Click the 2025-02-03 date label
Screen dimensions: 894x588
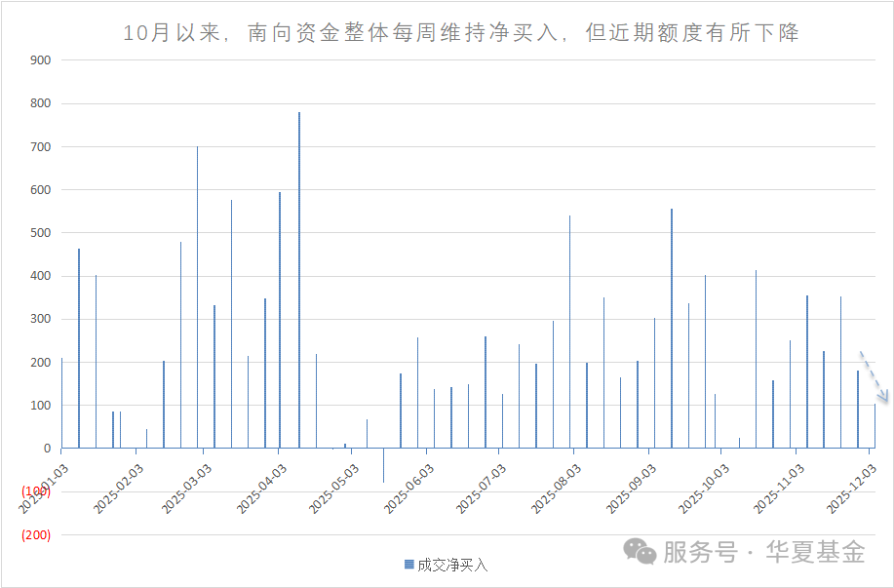tap(118, 490)
